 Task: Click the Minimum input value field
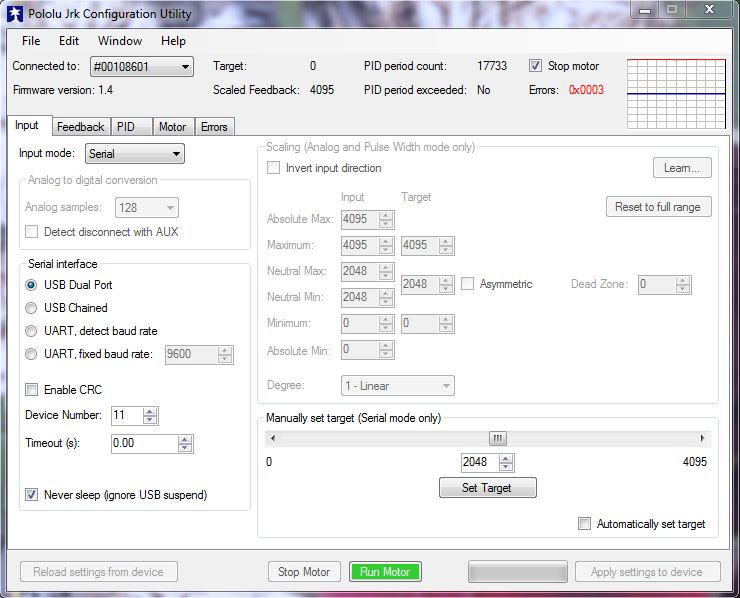tap(360, 323)
